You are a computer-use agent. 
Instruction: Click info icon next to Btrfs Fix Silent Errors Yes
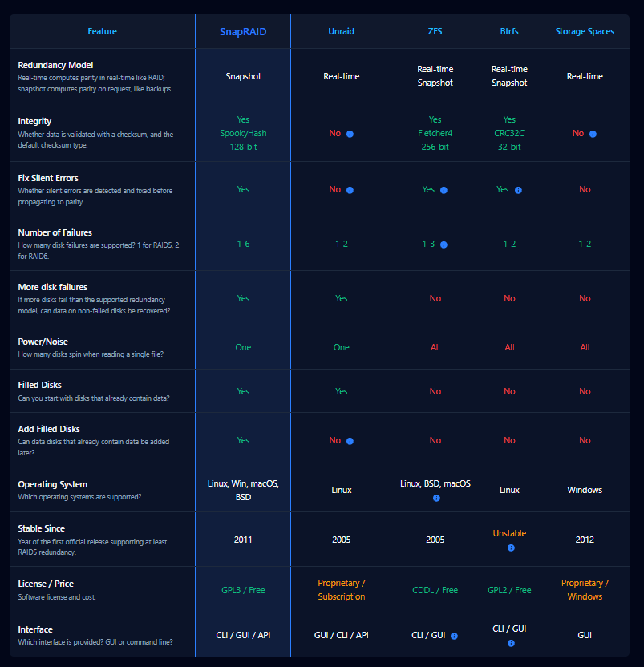coord(518,190)
